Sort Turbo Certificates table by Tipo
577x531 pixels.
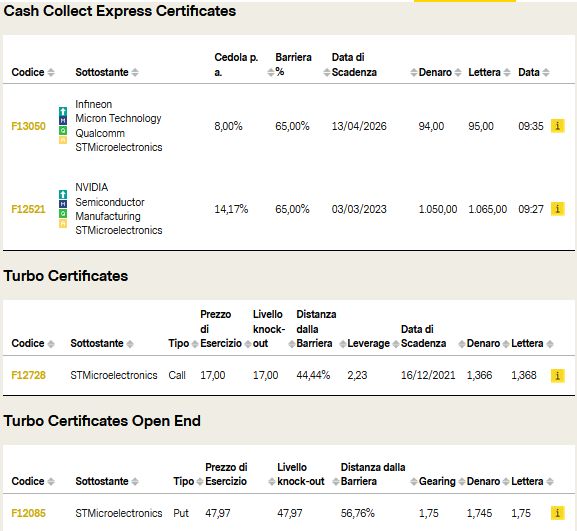(195, 344)
